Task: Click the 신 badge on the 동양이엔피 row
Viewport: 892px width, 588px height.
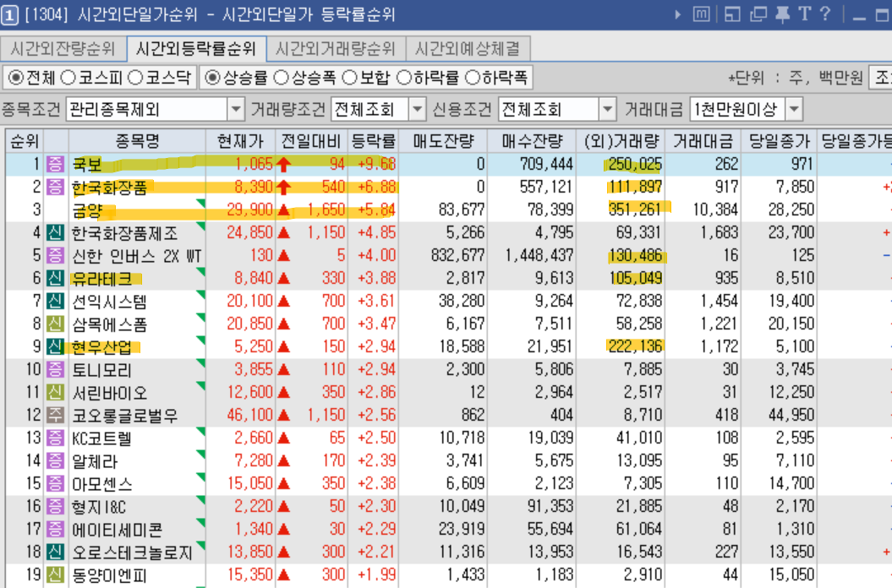Action: click(x=55, y=574)
